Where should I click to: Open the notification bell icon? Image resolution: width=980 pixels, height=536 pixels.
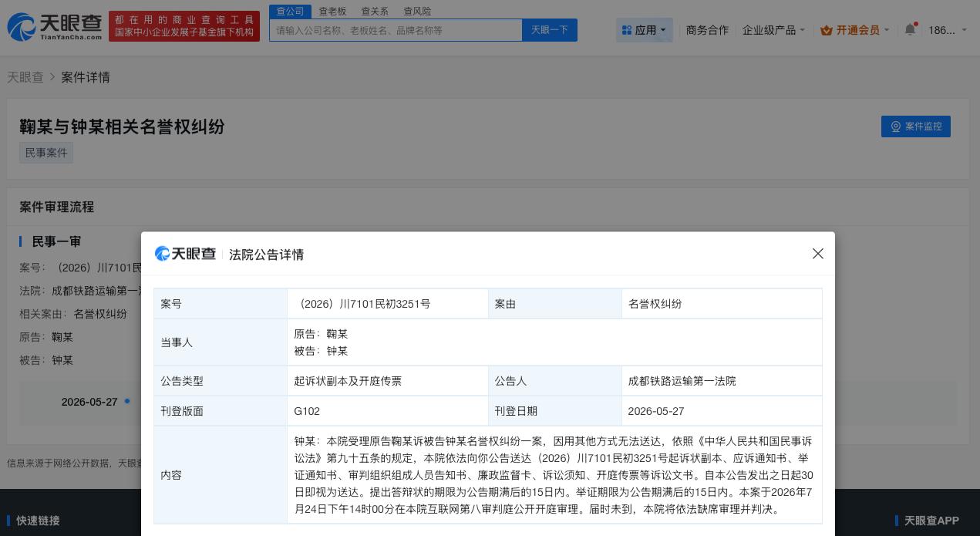[910, 30]
